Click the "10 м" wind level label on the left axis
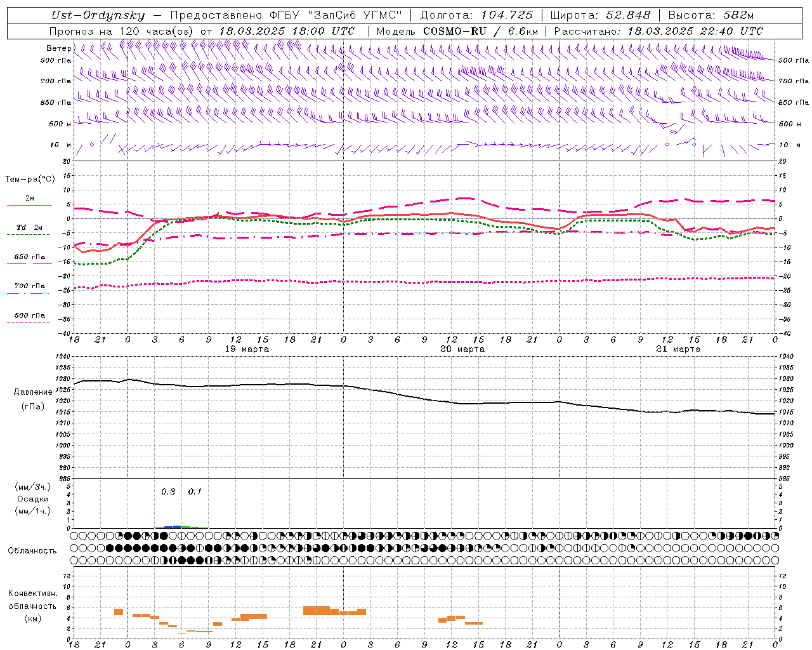Image resolution: width=812 pixels, height=650 pixels. pos(61,145)
